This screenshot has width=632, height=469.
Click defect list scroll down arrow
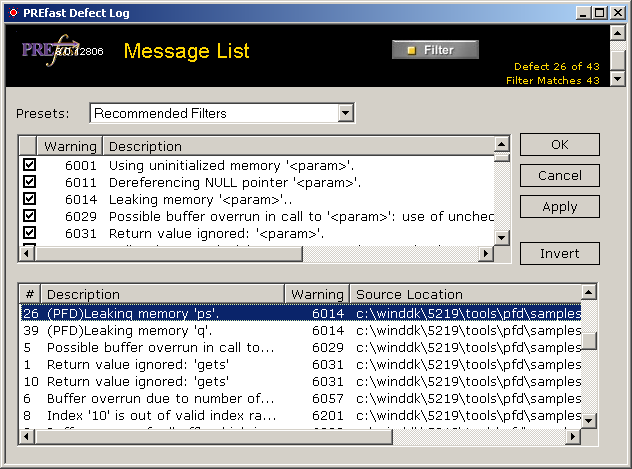[x=588, y=421]
